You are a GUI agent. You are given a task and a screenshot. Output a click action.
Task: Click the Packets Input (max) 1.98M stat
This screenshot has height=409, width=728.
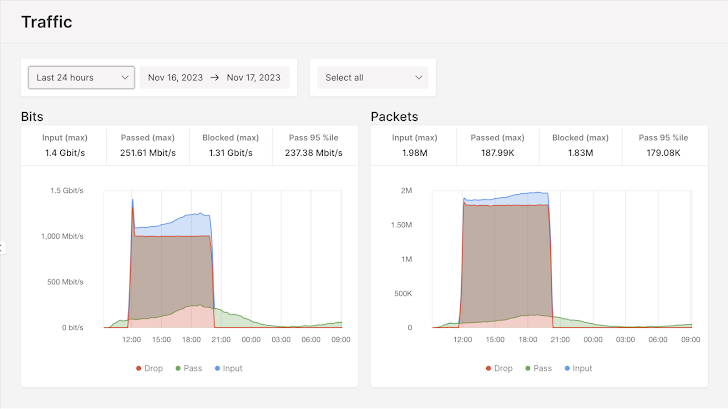[x=414, y=146]
